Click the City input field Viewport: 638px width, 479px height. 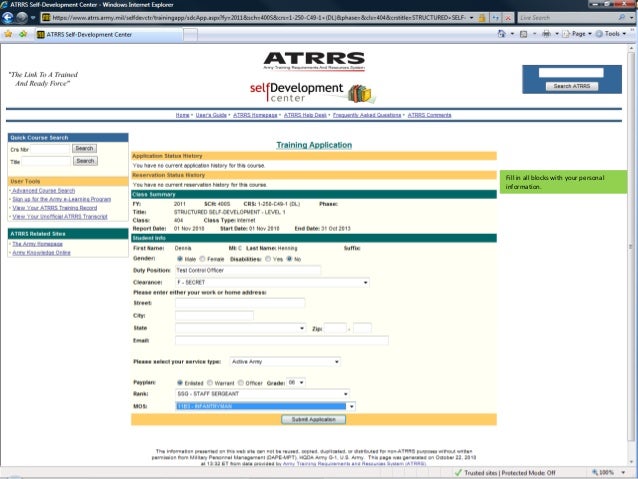[x=214, y=315]
